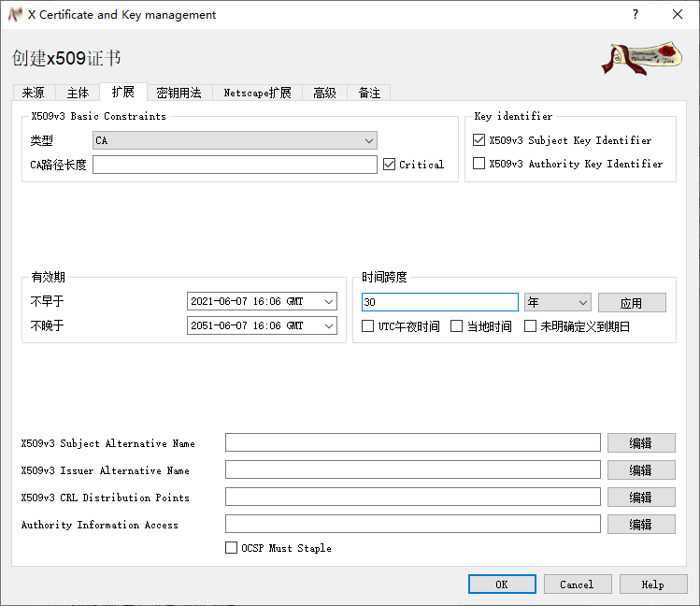Click the XCA app icon in title bar
The image size is (700, 606).
pos(15,14)
